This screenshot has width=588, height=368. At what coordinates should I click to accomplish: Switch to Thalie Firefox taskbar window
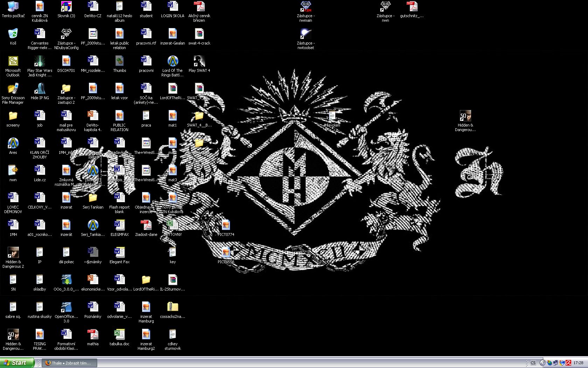point(70,363)
